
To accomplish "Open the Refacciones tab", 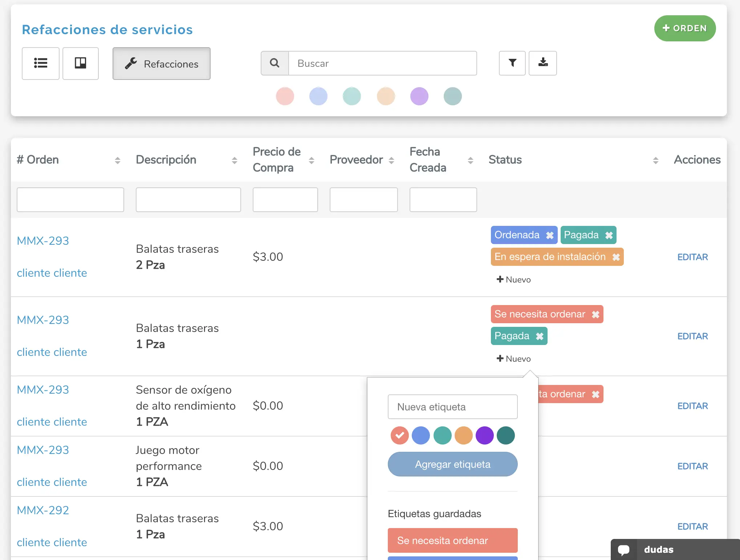I will tap(162, 64).
